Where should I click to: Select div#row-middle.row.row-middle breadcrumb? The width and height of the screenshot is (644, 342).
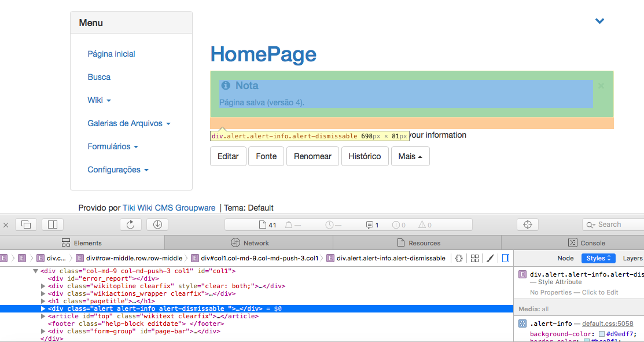point(130,258)
